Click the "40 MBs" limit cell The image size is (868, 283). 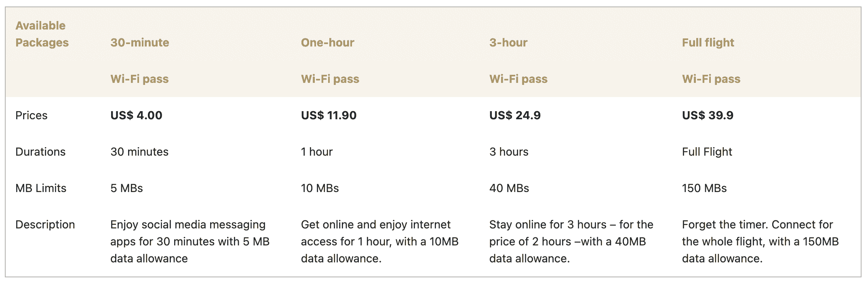pos(509,188)
